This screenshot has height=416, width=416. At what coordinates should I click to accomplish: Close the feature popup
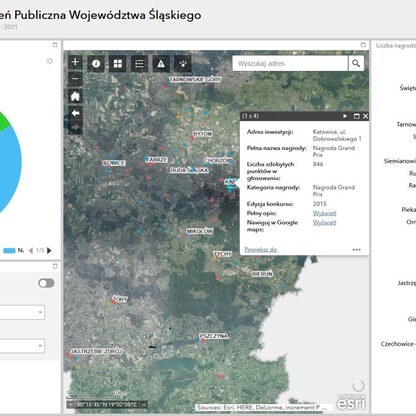point(365,116)
